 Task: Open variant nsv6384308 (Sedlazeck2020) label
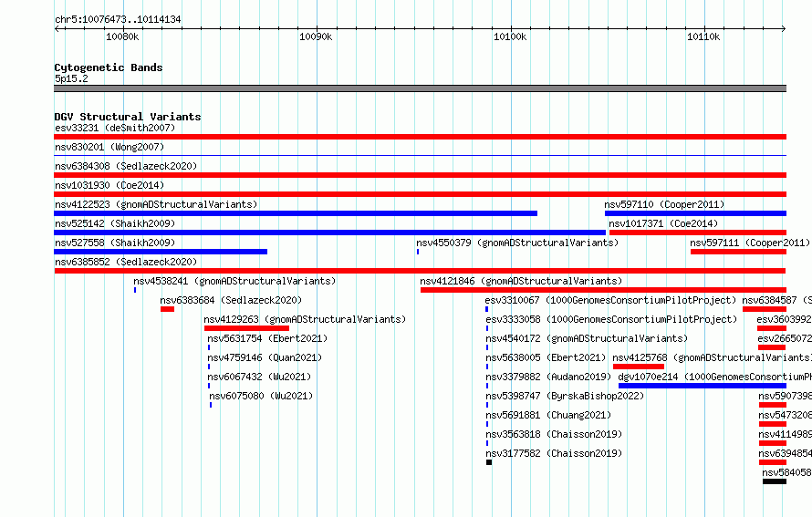click(x=126, y=166)
